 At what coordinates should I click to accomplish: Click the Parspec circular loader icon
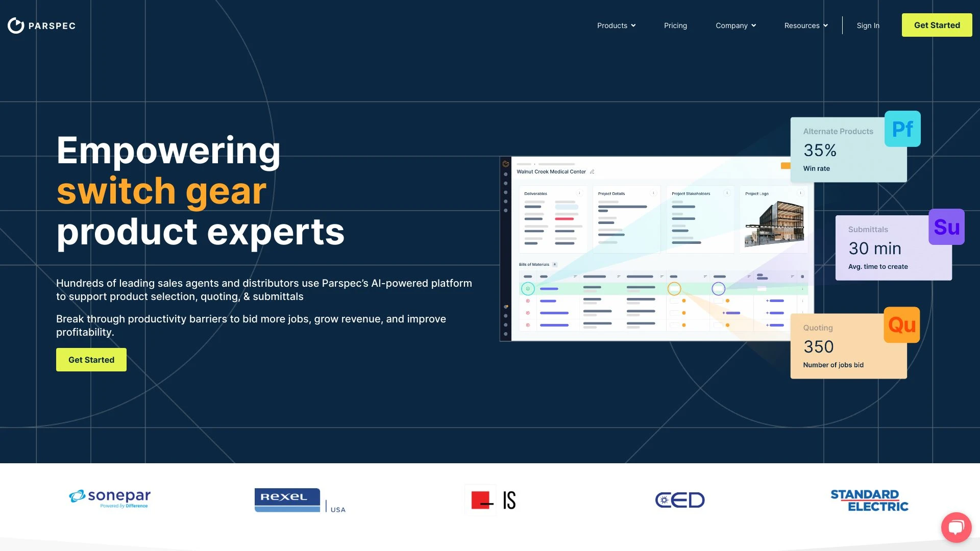coord(15,25)
